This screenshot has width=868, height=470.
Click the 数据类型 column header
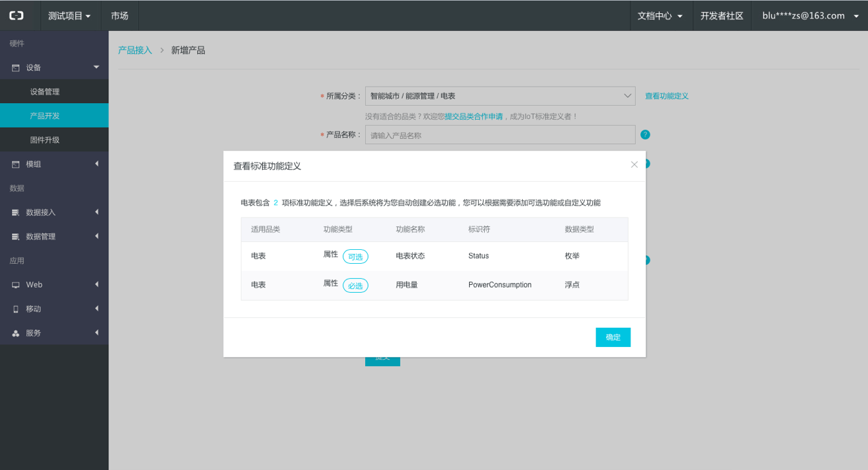(580, 229)
